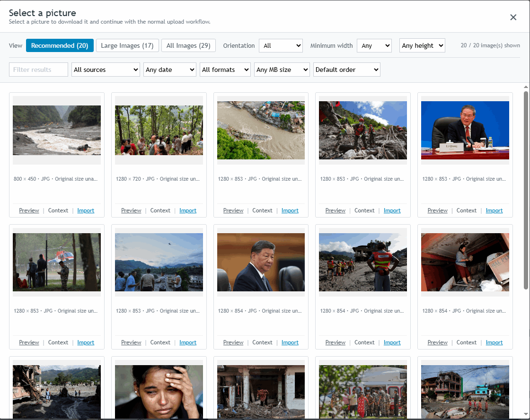This screenshot has width=530, height=420.
Task: Import the orange-vest rescuer image
Action: [x=392, y=342]
